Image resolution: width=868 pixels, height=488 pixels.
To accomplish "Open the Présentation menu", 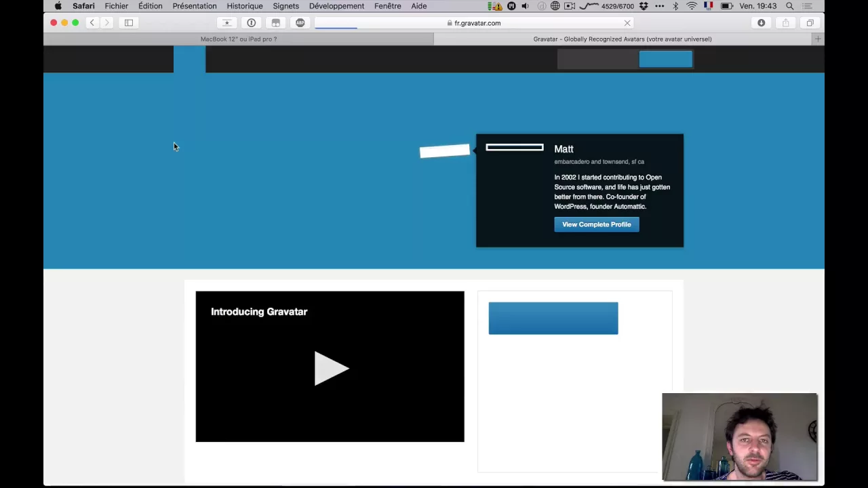I will [195, 6].
